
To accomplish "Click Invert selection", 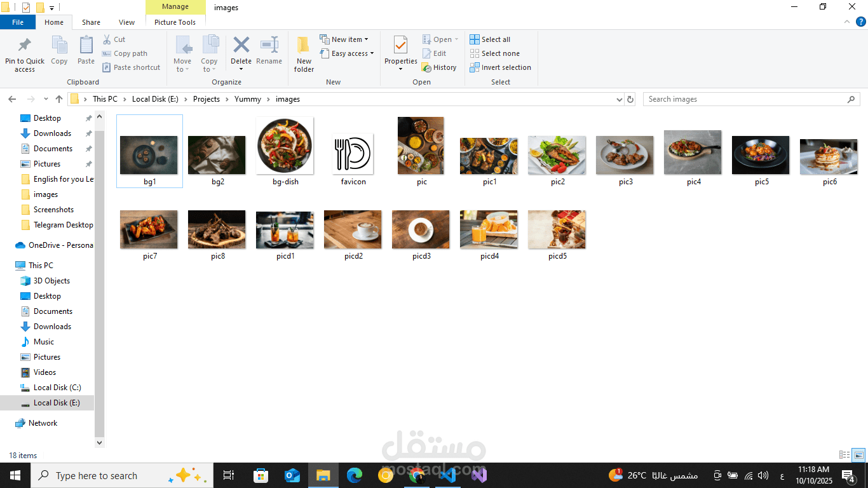I will tap(500, 67).
